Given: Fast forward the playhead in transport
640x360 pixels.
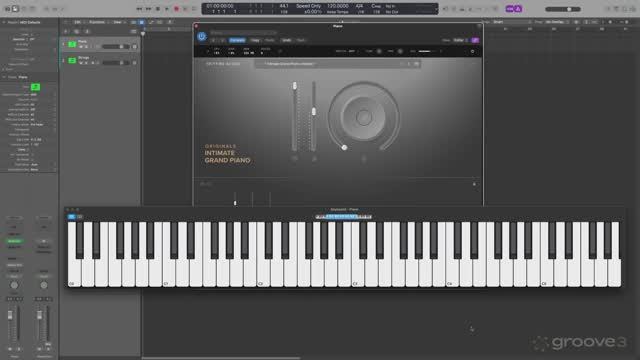Looking at the screenshot, I should [x=149, y=9].
